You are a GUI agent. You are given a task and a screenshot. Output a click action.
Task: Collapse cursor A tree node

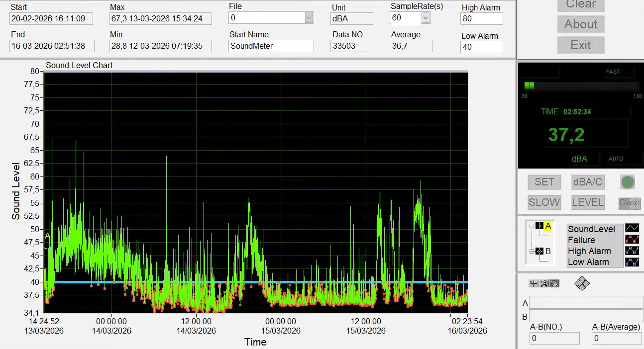pyautogui.click(x=532, y=226)
